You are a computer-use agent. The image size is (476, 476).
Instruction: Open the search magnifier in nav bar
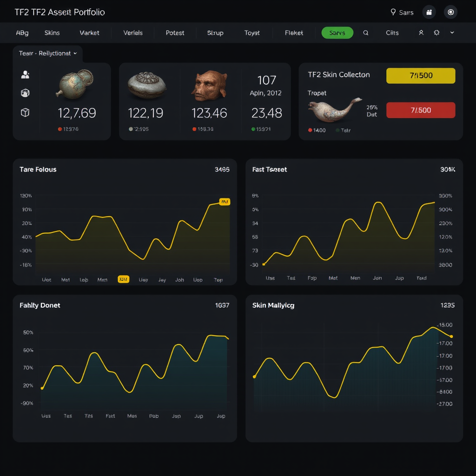[x=365, y=33]
